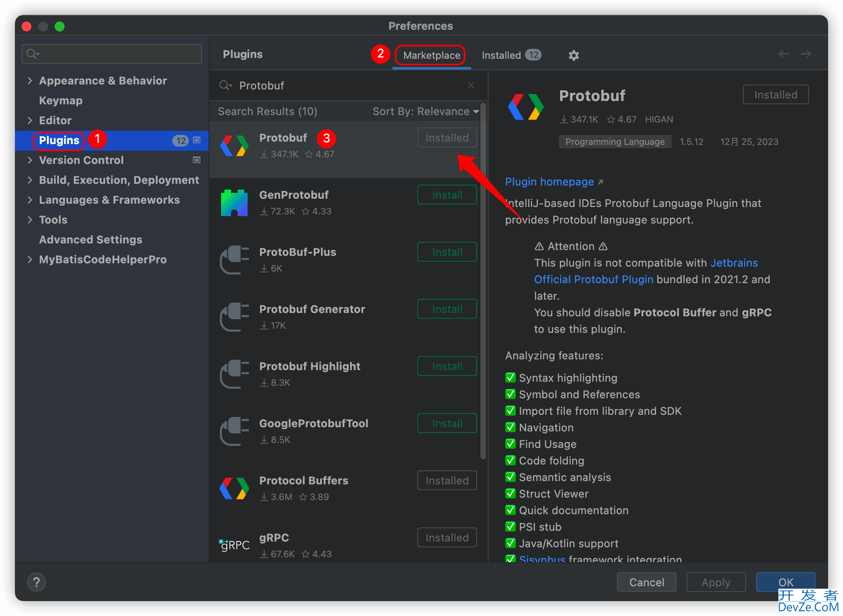Click Installed button for gRPC
Viewport: 843px width, 616px height.
point(447,537)
